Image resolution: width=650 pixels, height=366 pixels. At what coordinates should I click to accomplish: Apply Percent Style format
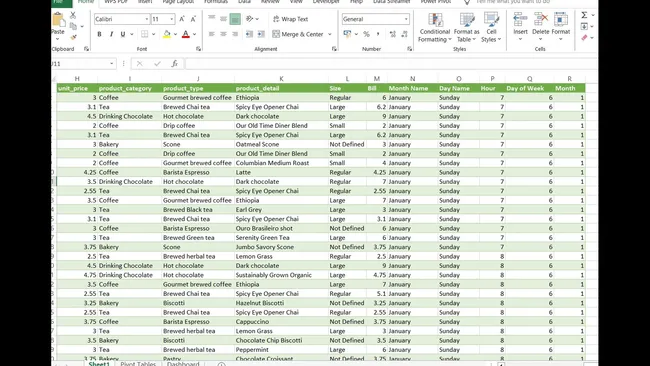366,34
